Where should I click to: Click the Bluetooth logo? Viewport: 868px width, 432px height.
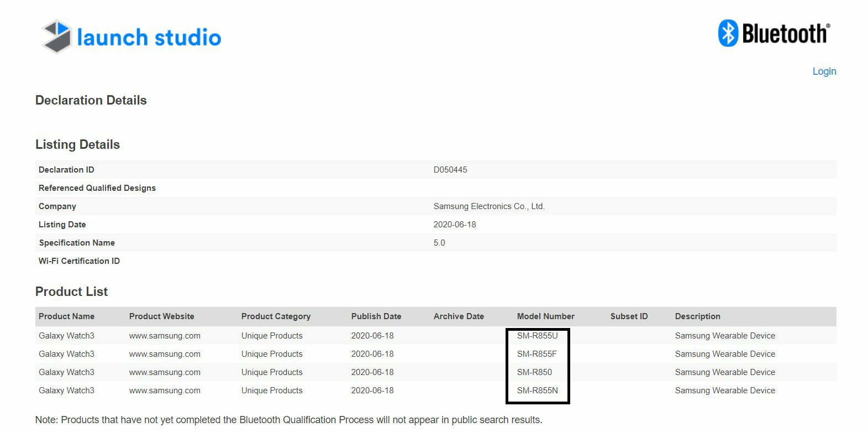[774, 34]
